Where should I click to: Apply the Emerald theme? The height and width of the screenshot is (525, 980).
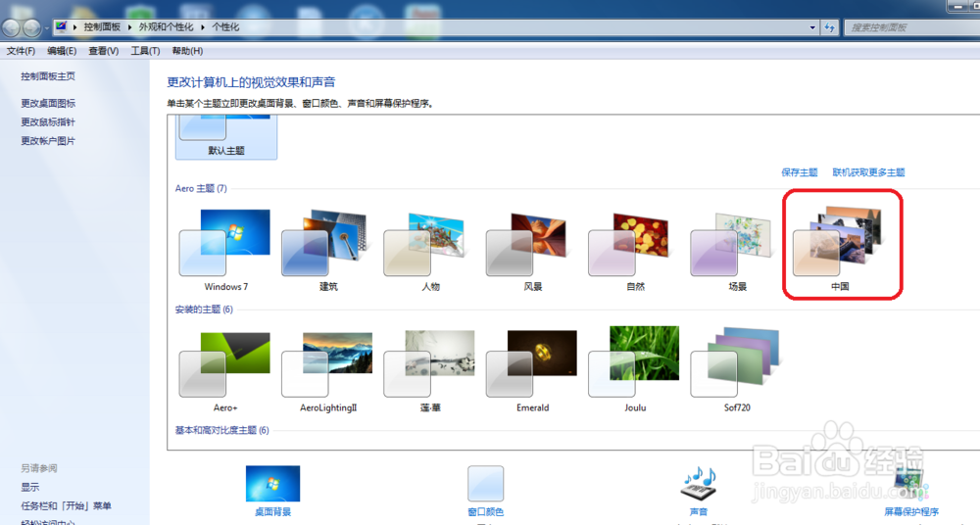(532, 370)
